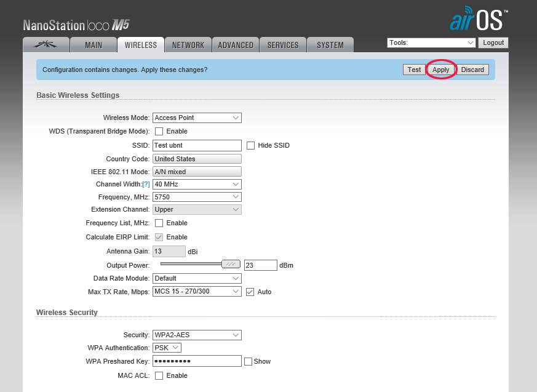Enable WDS Transparent Bridge Mode checkbox
Image resolution: width=537 pixels, height=392 pixels.
pyautogui.click(x=159, y=132)
